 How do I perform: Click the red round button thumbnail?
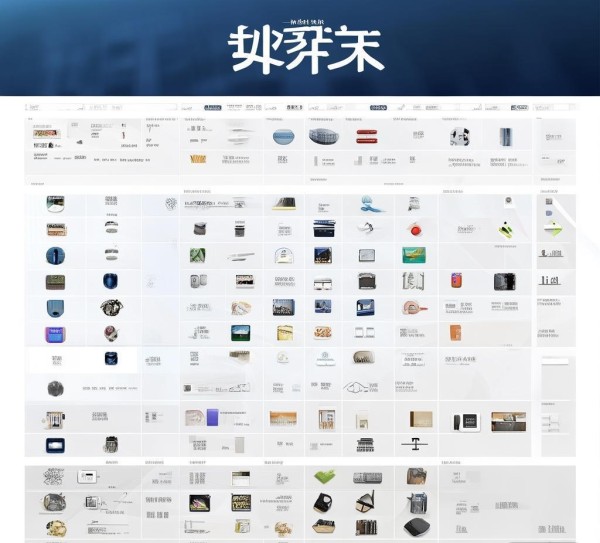coord(415,230)
